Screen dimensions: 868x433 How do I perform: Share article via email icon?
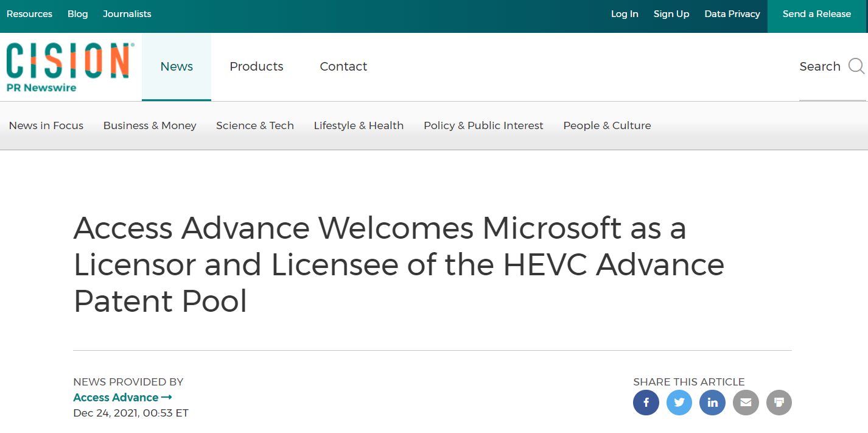click(746, 403)
